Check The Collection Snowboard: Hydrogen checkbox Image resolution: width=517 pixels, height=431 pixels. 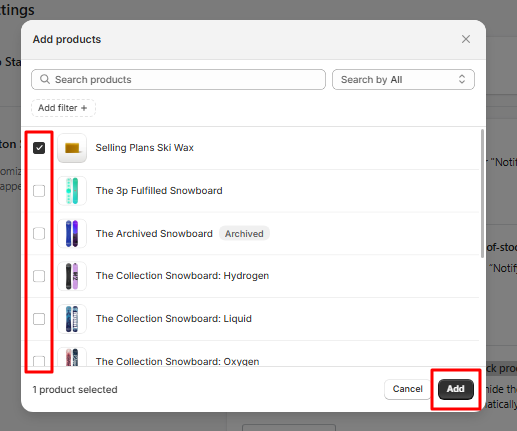[39, 276]
